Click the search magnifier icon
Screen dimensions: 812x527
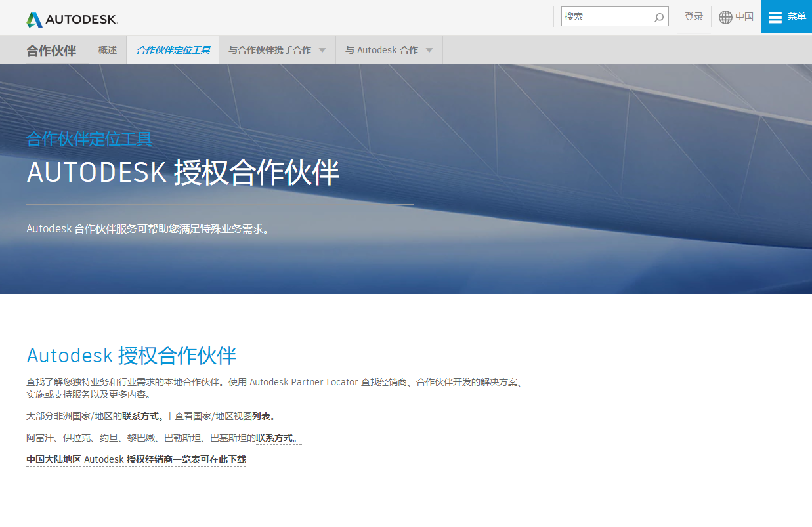tap(659, 17)
